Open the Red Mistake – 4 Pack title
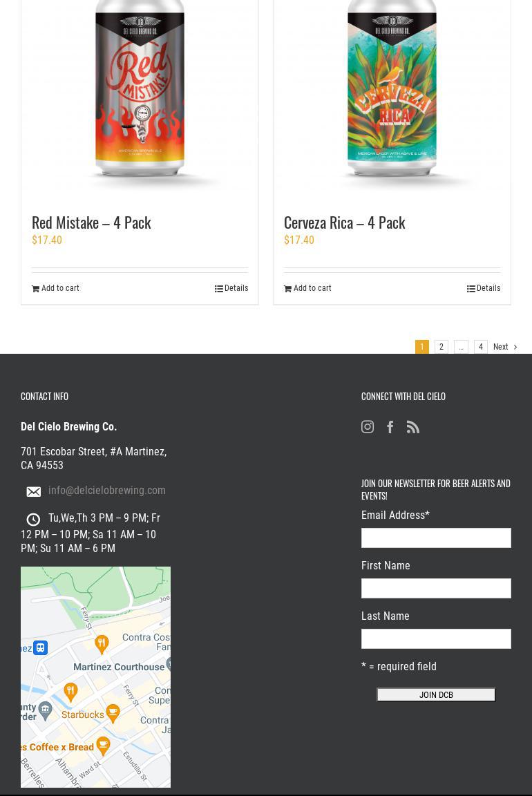This screenshot has width=532, height=796. 91,222
